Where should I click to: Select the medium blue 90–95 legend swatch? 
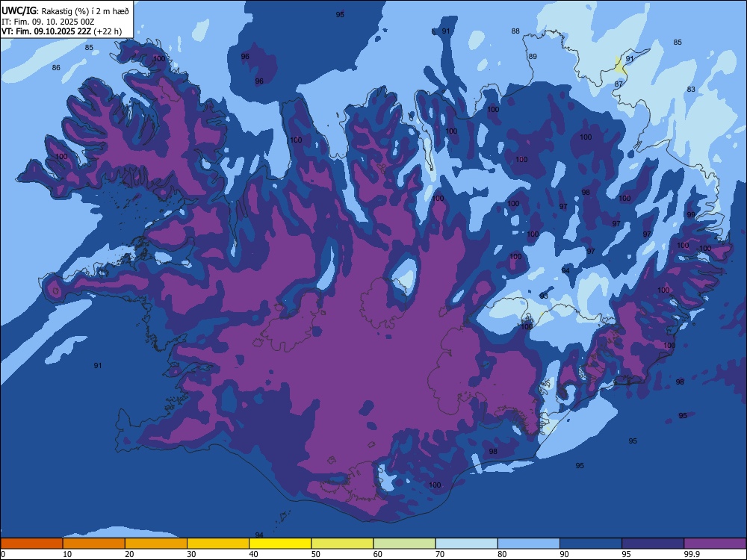point(591,544)
